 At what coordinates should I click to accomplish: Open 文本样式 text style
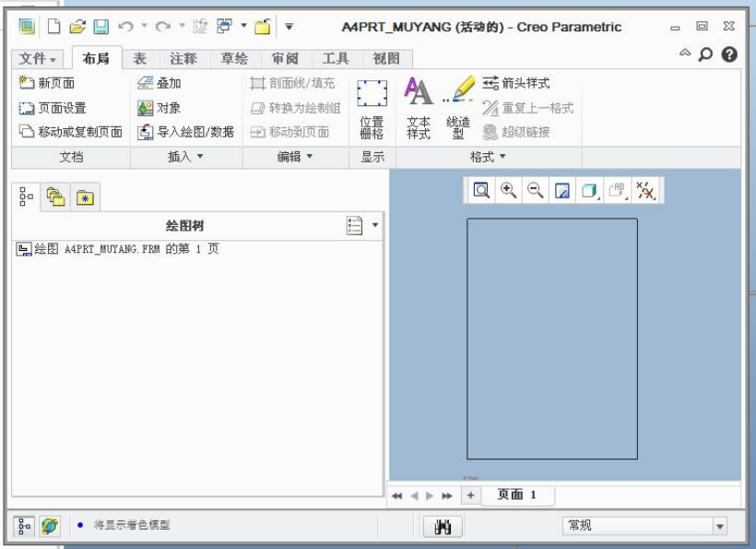click(x=418, y=108)
